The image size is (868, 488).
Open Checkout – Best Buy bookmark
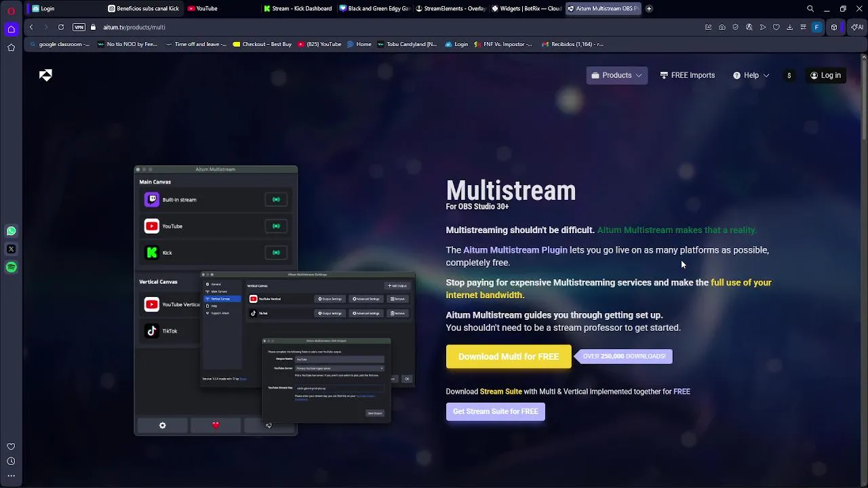tap(262, 44)
